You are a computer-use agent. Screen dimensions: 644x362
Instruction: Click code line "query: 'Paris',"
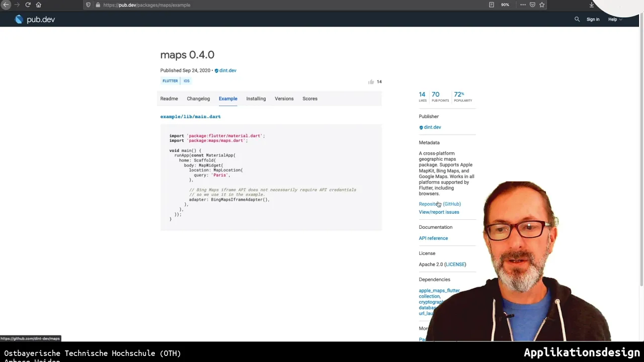(212, 175)
